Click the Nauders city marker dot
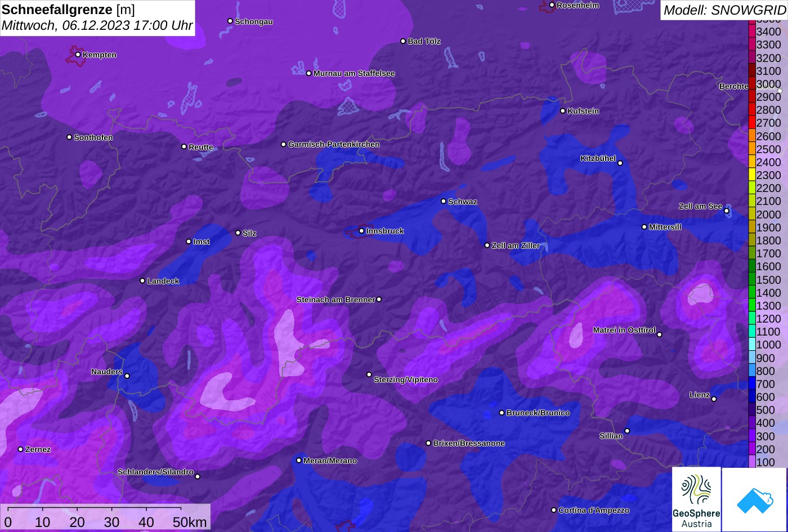The image size is (788, 532). click(127, 376)
